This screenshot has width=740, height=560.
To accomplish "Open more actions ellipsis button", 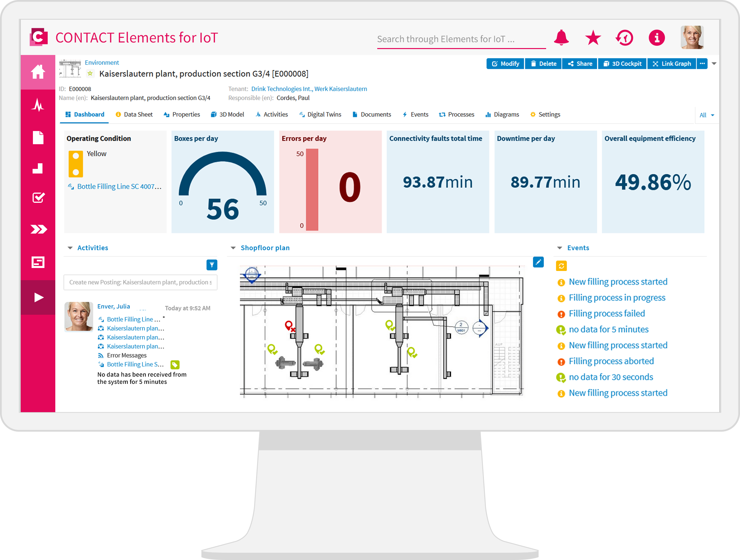I will [702, 64].
